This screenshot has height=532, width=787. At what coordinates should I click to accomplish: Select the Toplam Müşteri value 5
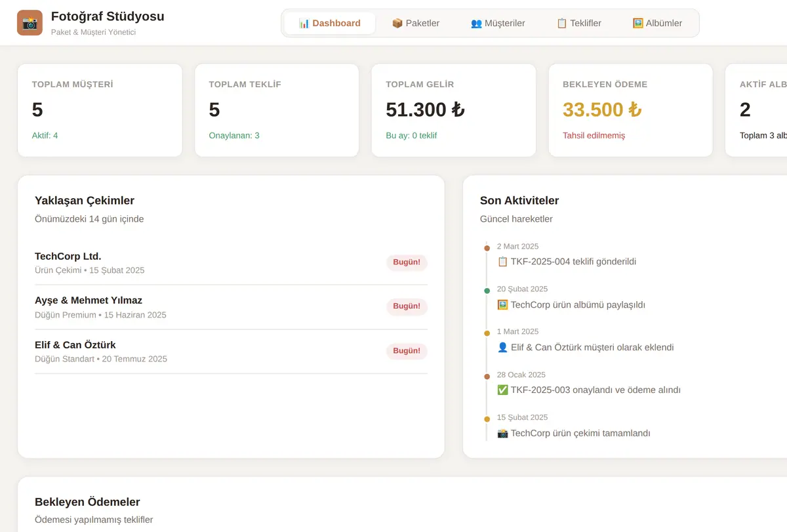37,110
